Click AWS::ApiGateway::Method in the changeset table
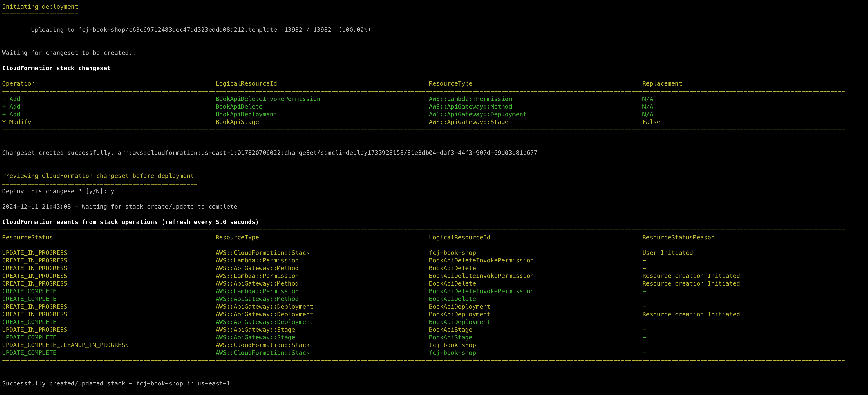868x395 pixels. tap(470, 107)
